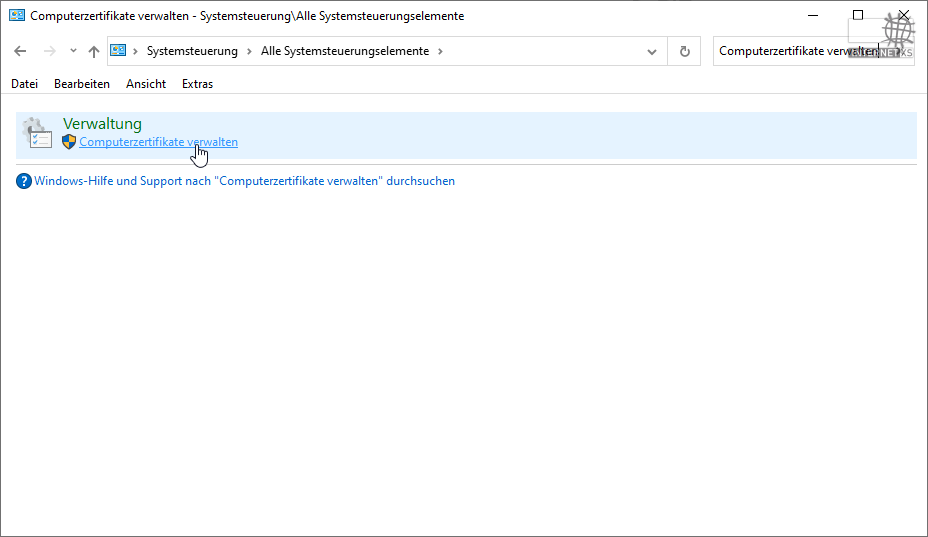Screen dimensions: 928x537
Task: Open the recent locations dropdown chevron
Action: pyautogui.click(x=73, y=51)
